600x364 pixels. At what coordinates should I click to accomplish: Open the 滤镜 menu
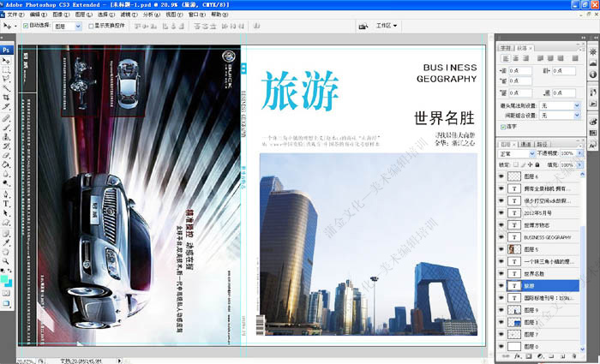pyautogui.click(x=129, y=15)
